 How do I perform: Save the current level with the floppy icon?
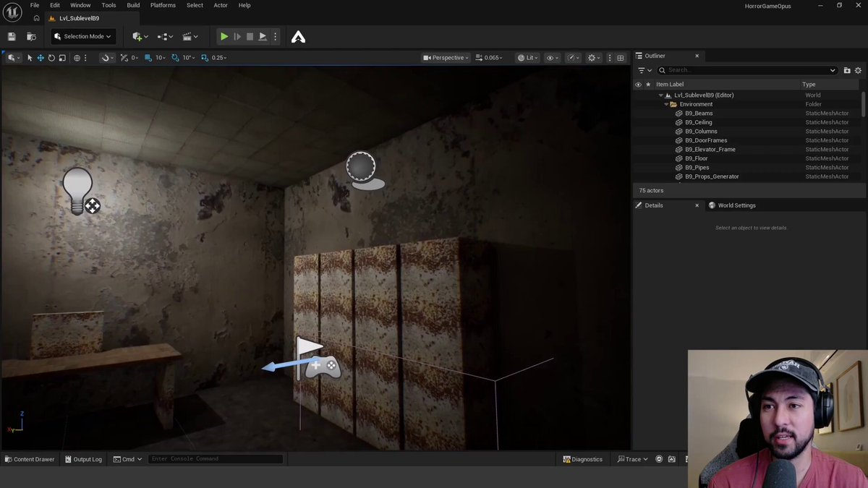(12, 36)
